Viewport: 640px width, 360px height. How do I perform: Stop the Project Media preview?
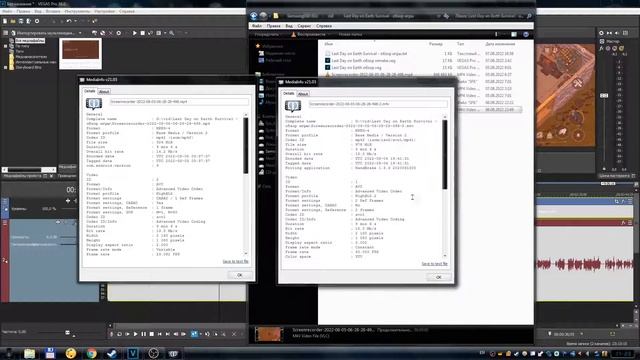point(142,33)
